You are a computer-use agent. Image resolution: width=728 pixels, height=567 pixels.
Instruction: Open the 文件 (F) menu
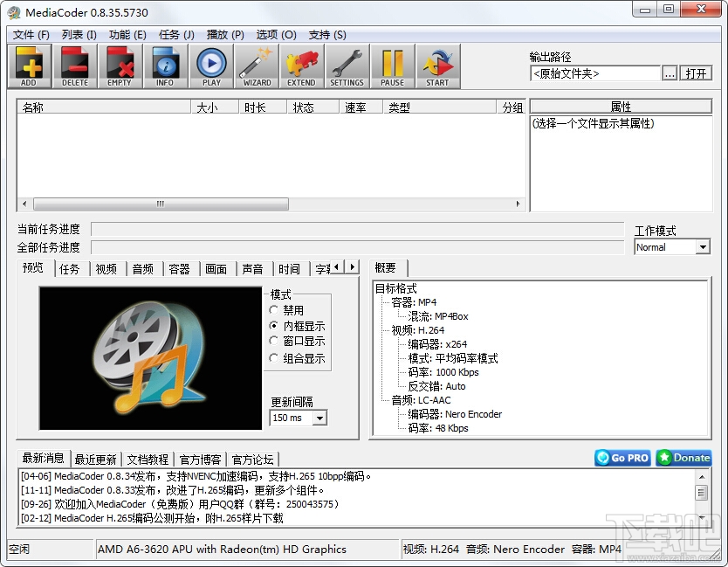point(31,35)
